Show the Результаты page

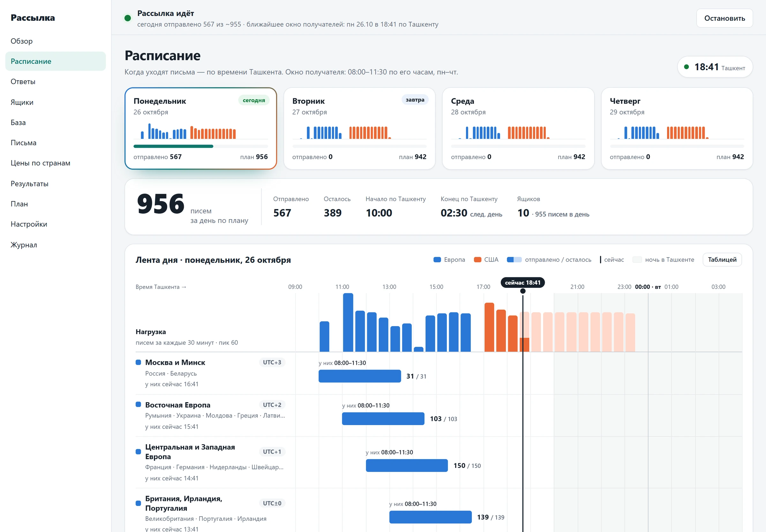click(55, 184)
